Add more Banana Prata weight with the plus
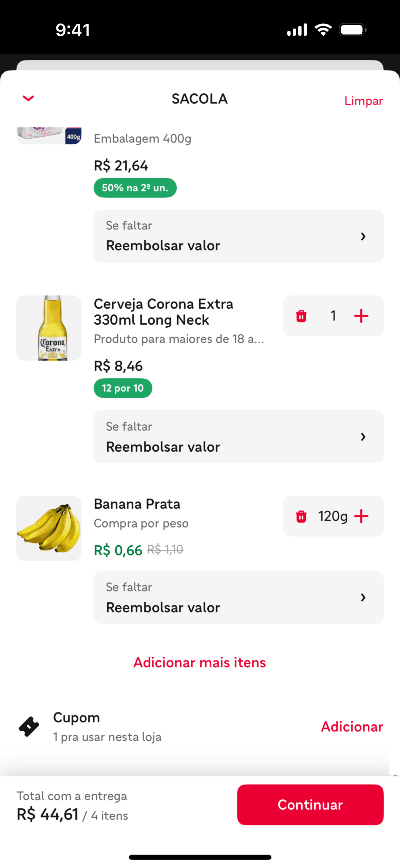Screen dimensions: 400x868 point(361,517)
